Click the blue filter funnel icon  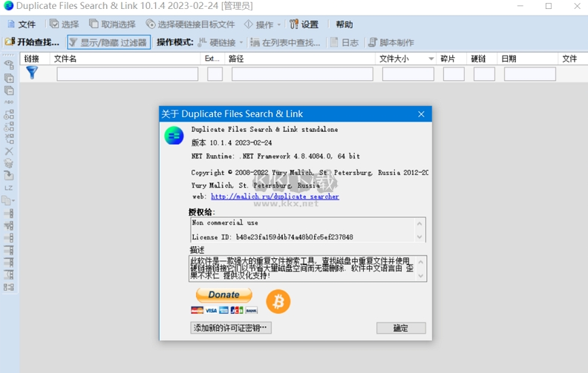click(32, 73)
